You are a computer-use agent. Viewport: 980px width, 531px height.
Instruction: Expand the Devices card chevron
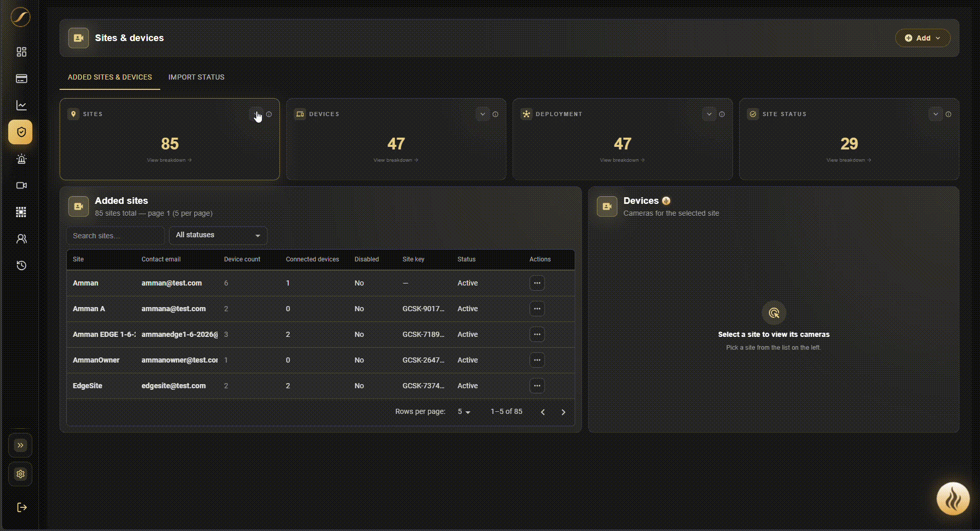pyautogui.click(x=482, y=114)
